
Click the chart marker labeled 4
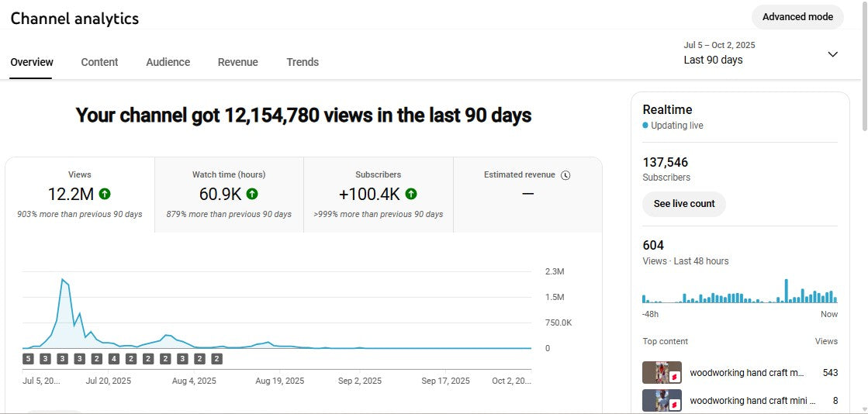[114, 359]
